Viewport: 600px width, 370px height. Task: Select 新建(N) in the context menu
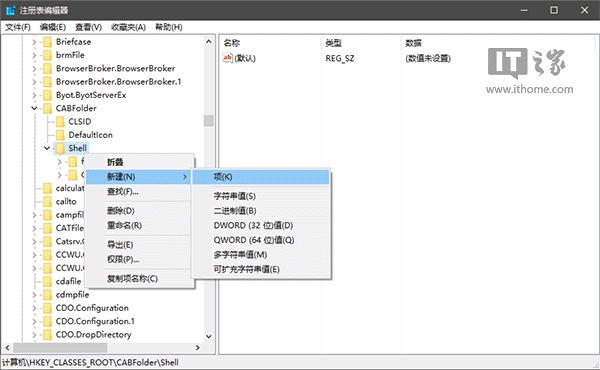point(138,177)
